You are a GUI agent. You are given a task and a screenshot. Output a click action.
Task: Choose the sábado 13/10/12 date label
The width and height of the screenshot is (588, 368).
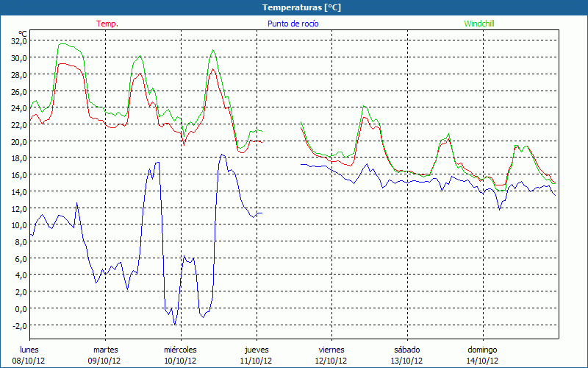[x=407, y=355]
